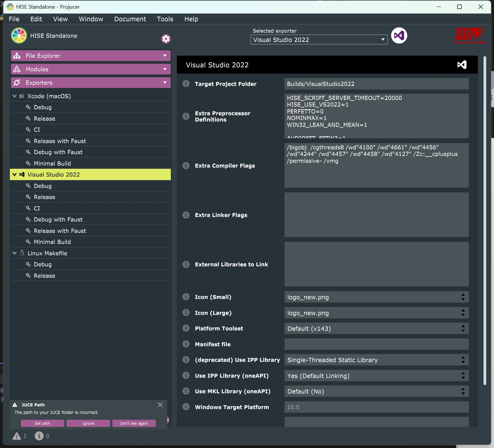Click the Visual Studio save-and-open-in-IDE icon
Image resolution: width=494 pixels, height=448 pixels.
coord(399,36)
